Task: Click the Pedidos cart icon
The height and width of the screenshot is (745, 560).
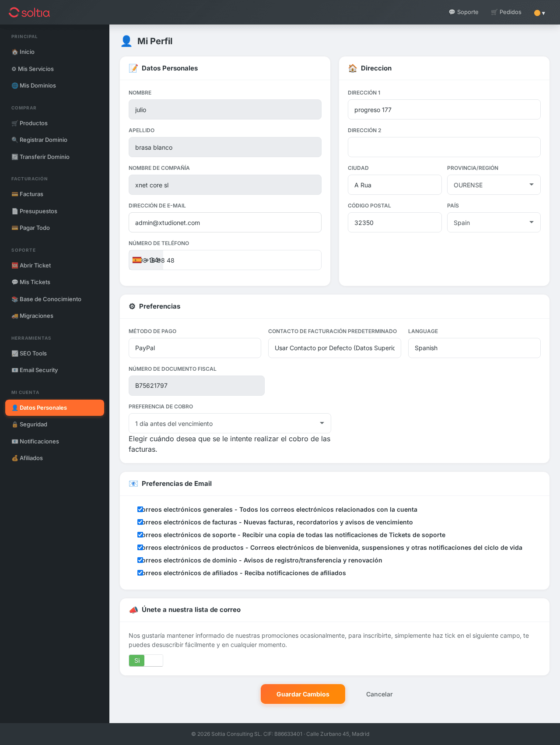Action: [494, 12]
